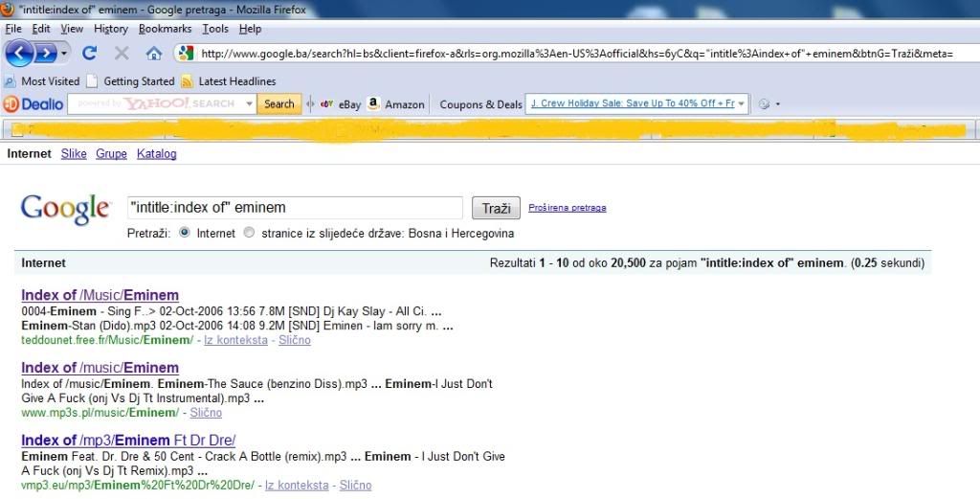The width and height of the screenshot is (980, 499).
Task: Open the History menu
Action: [x=111, y=29]
